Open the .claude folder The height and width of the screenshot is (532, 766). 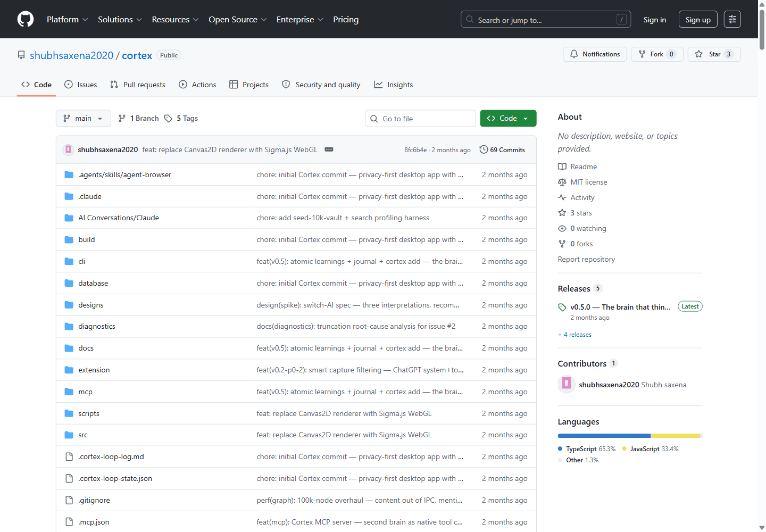tap(90, 196)
